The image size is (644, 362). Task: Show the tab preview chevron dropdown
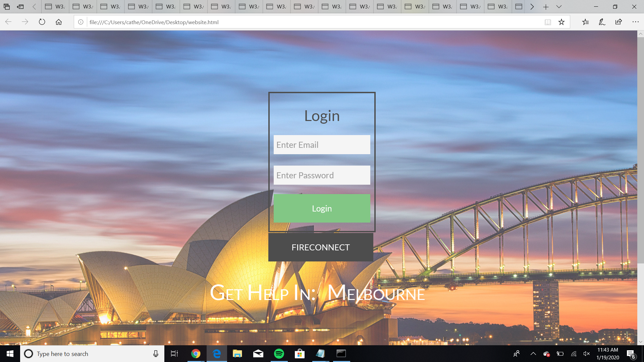(x=559, y=7)
